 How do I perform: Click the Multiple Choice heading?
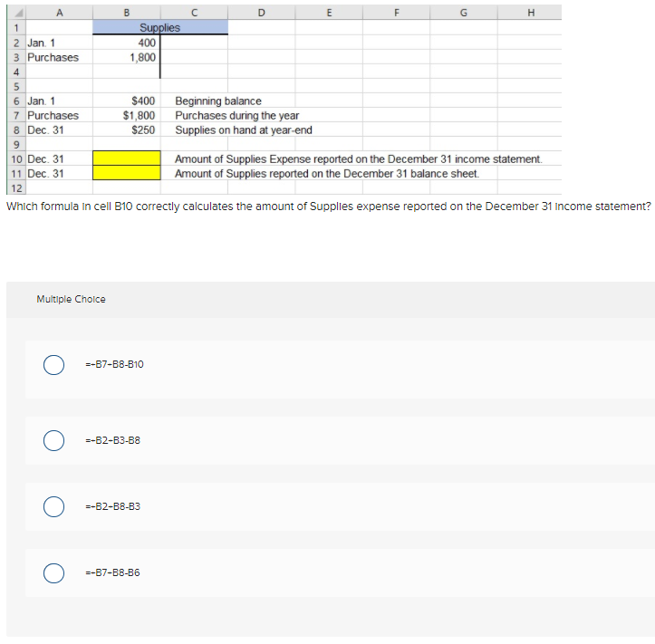[x=71, y=300]
